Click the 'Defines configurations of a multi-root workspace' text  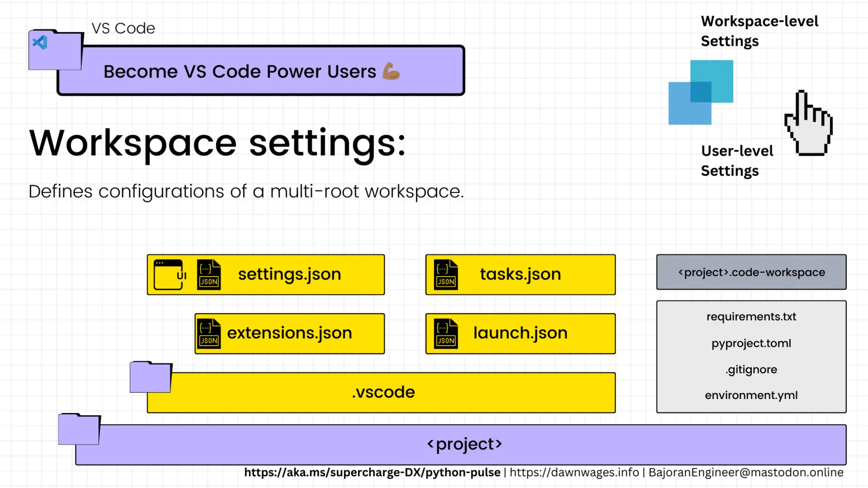point(246,191)
